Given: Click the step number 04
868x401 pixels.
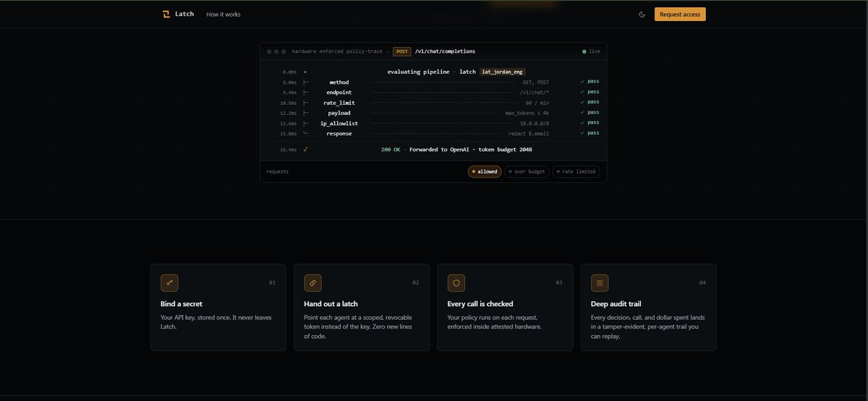Looking at the screenshot, I should pyautogui.click(x=702, y=282).
